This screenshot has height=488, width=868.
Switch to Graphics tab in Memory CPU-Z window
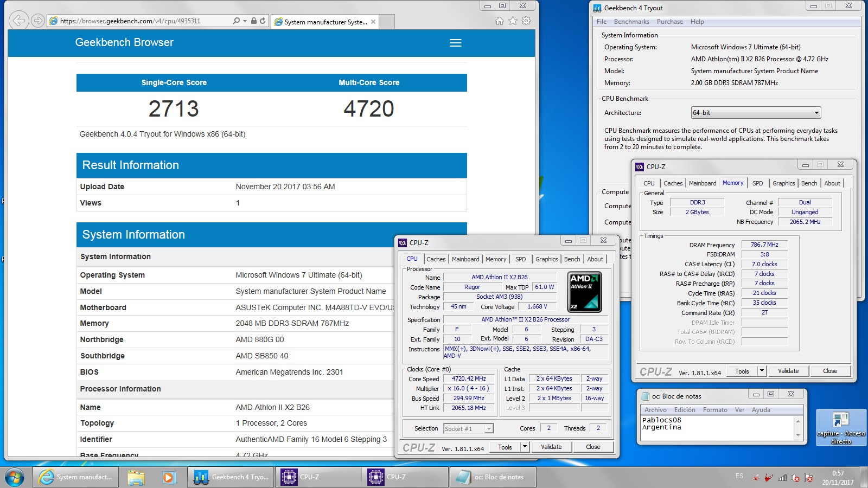[x=783, y=183]
